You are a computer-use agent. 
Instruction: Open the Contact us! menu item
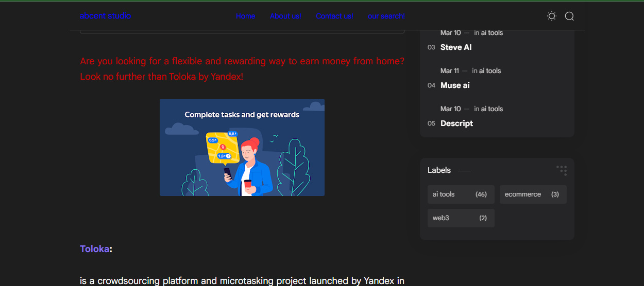[x=334, y=16]
